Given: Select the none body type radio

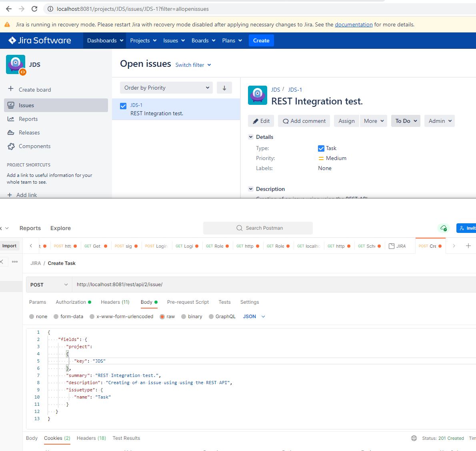Looking at the screenshot, I should pos(32,317).
